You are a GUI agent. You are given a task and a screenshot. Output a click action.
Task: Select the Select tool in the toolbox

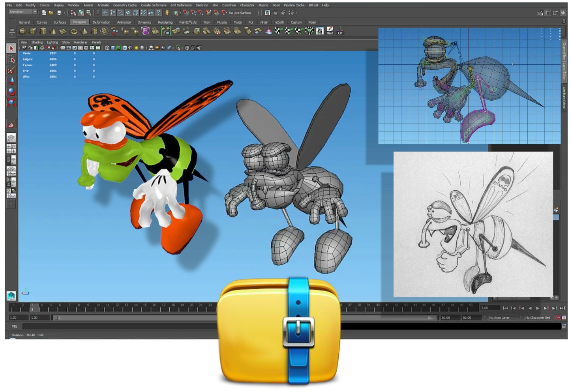click(11, 49)
